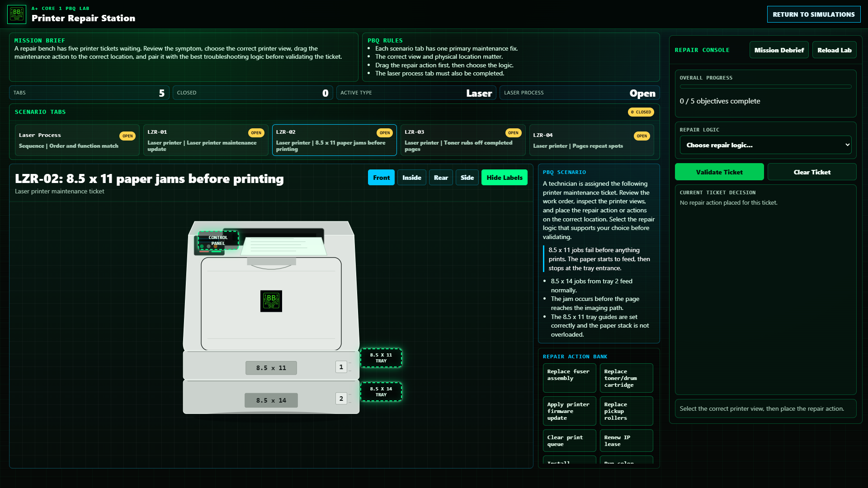
Task: Pick Clear print queue action
Action: [x=570, y=441]
